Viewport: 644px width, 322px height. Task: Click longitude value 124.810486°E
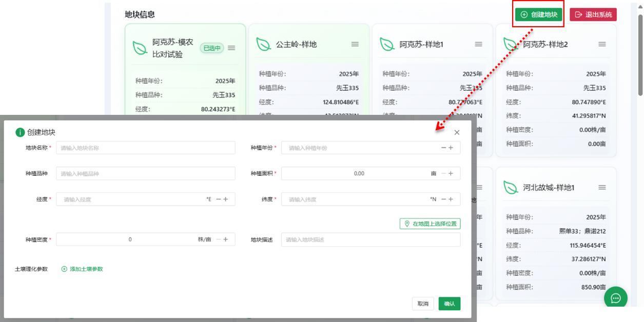pos(341,102)
